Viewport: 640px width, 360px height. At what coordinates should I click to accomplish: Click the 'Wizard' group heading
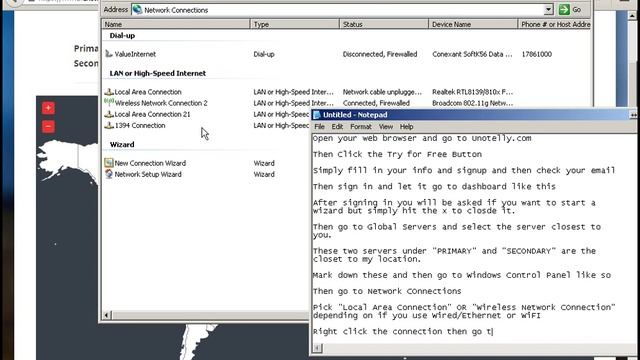(x=122, y=144)
